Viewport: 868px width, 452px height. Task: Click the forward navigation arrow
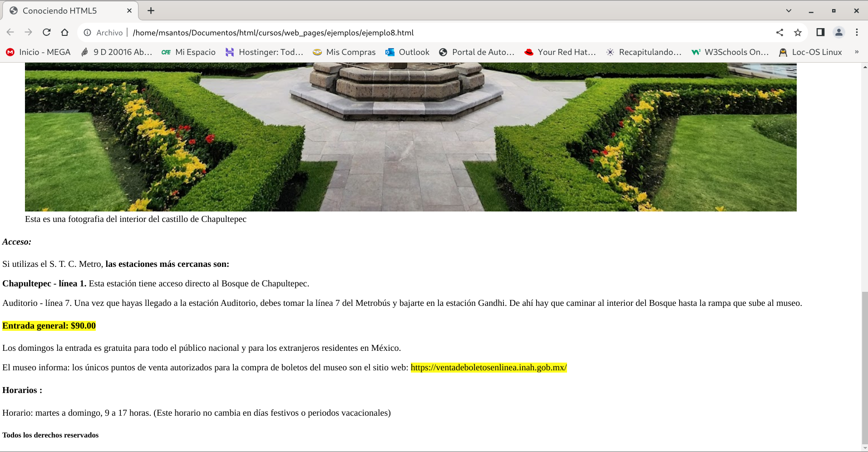click(28, 32)
